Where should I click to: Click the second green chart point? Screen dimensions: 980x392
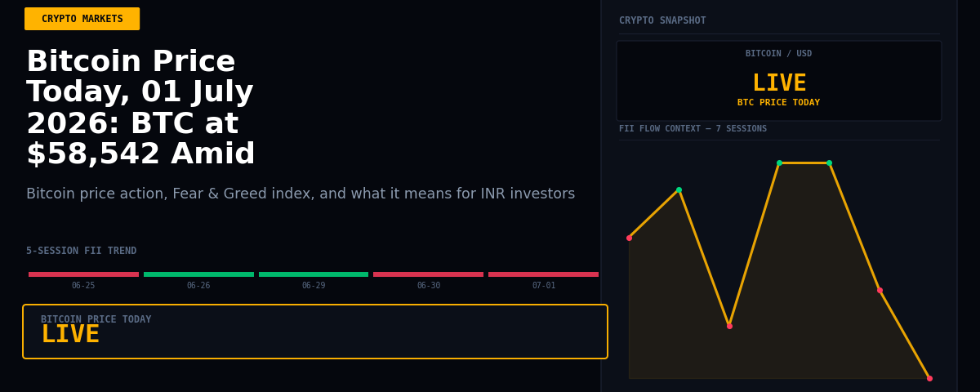679,189
